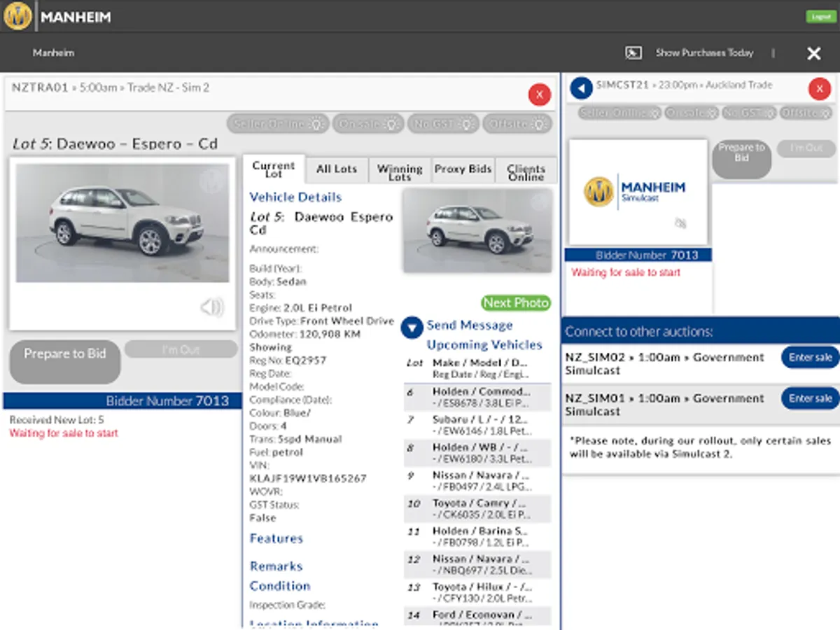This screenshot has height=630, width=840.
Task: Toggle Seller Online indicator in SIMCST21 panel
Action: (619, 113)
